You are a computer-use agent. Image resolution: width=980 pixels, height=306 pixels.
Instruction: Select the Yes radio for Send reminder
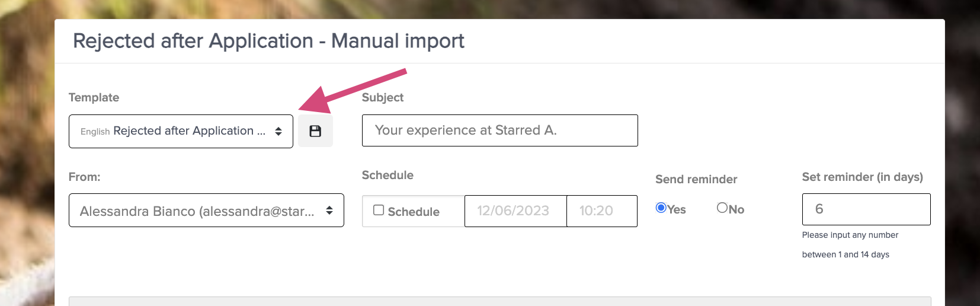pos(661,208)
